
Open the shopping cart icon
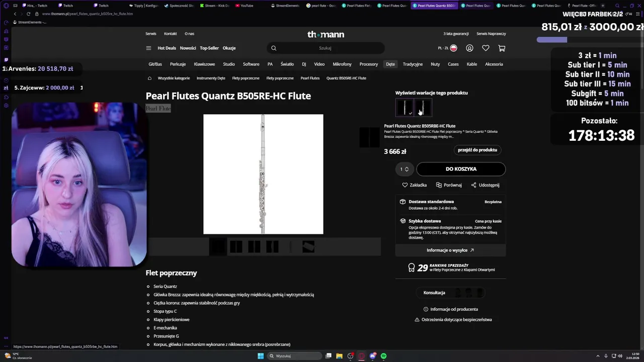click(502, 48)
